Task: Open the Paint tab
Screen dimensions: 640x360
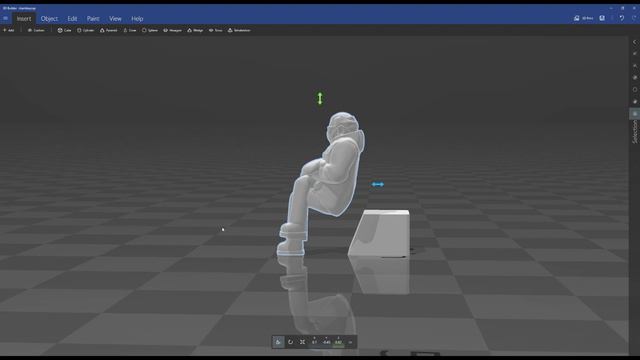Action: click(93, 18)
